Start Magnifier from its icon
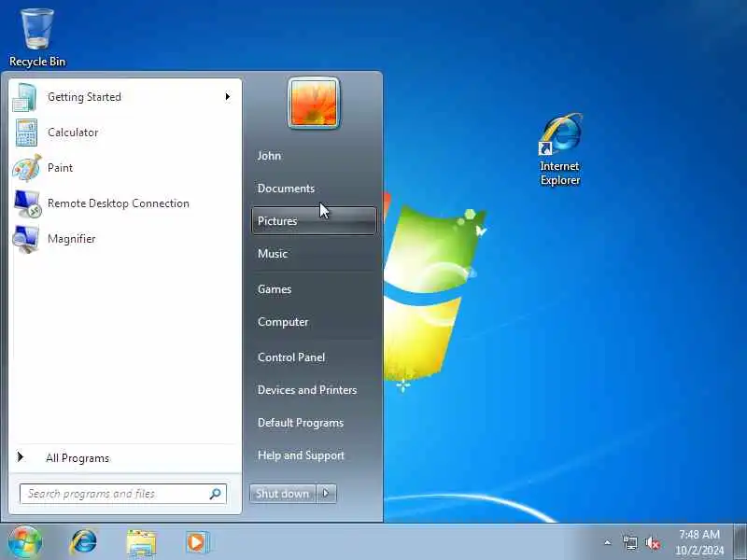The image size is (747, 560). 26,239
